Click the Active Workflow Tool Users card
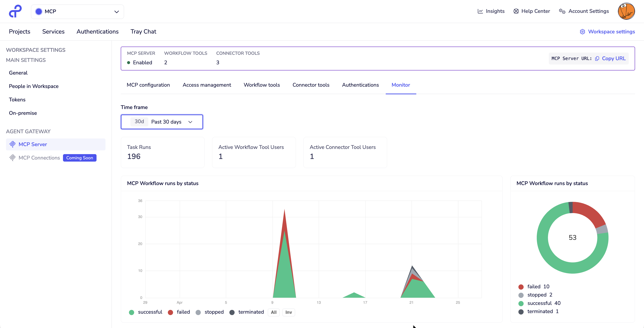Viewport: 644px width, 328px height. (254, 152)
